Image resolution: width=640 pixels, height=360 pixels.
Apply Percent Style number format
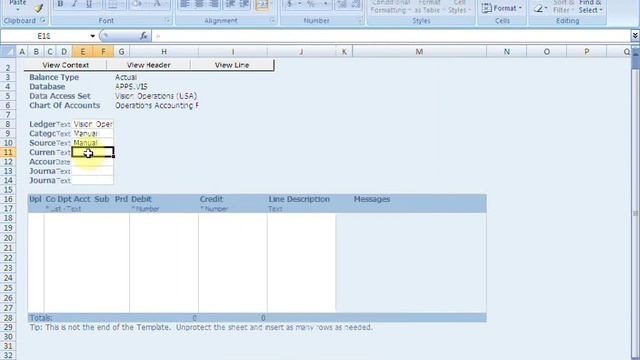tap(311, 4)
